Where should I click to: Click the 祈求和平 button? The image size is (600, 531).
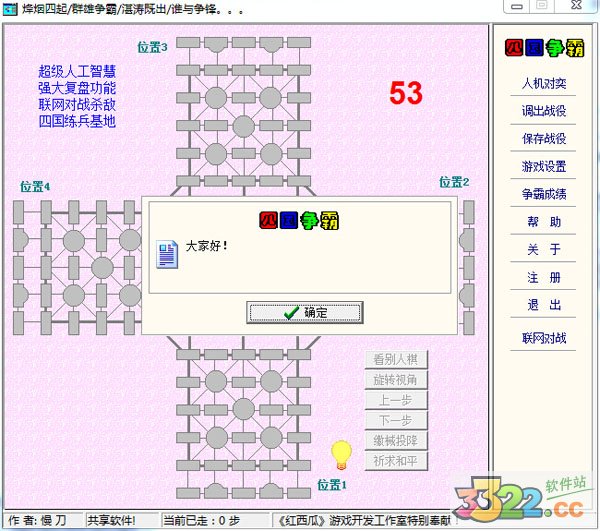coord(396,461)
